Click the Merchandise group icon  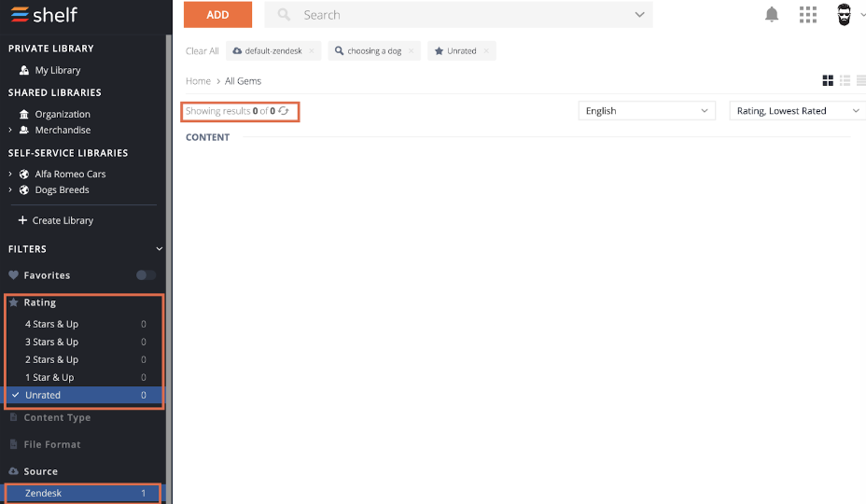pyautogui.click(x=23, y=130)
